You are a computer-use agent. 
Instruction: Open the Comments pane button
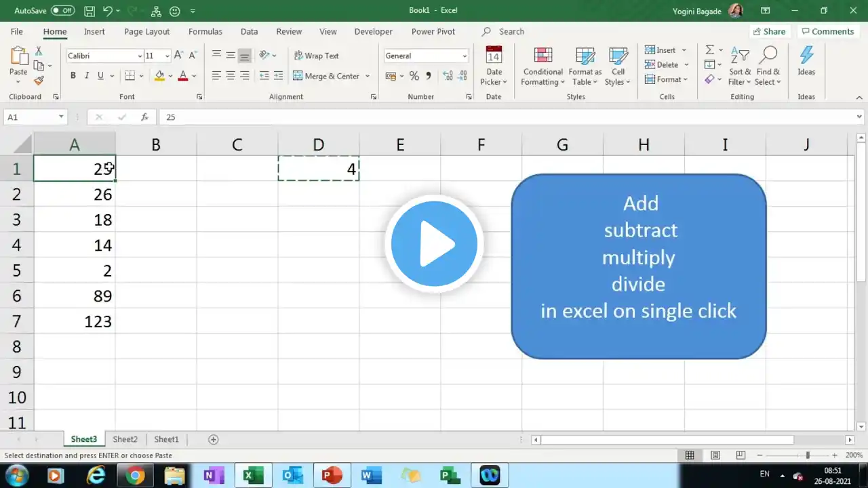click(827, 31)
